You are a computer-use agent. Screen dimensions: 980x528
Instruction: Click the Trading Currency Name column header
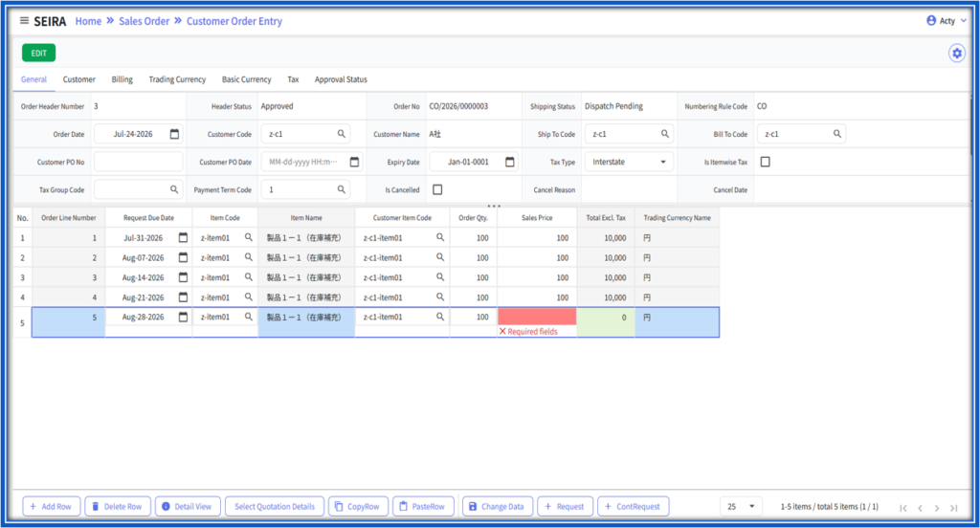pyautogui.click(x=677, y=217)
